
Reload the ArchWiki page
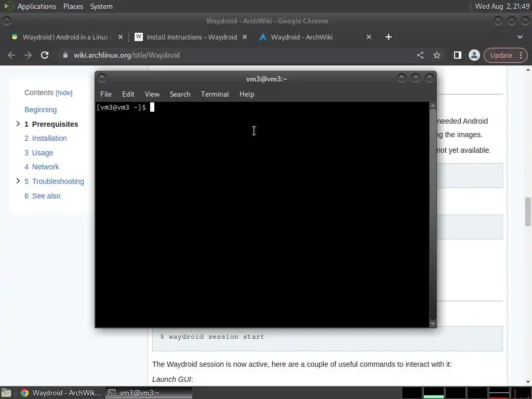pos(45,55)
